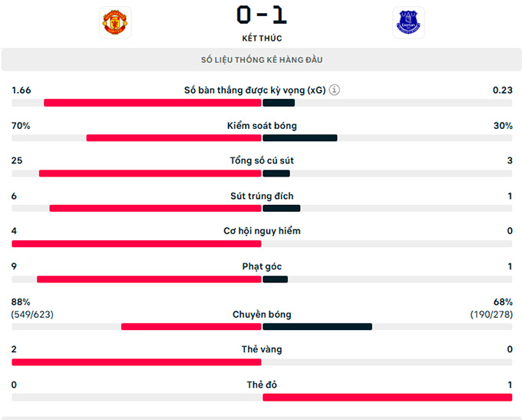Viewport: 522px width, 420px height.
Task: Click the Manchester United club crest
Action: (x=115, y=23)
